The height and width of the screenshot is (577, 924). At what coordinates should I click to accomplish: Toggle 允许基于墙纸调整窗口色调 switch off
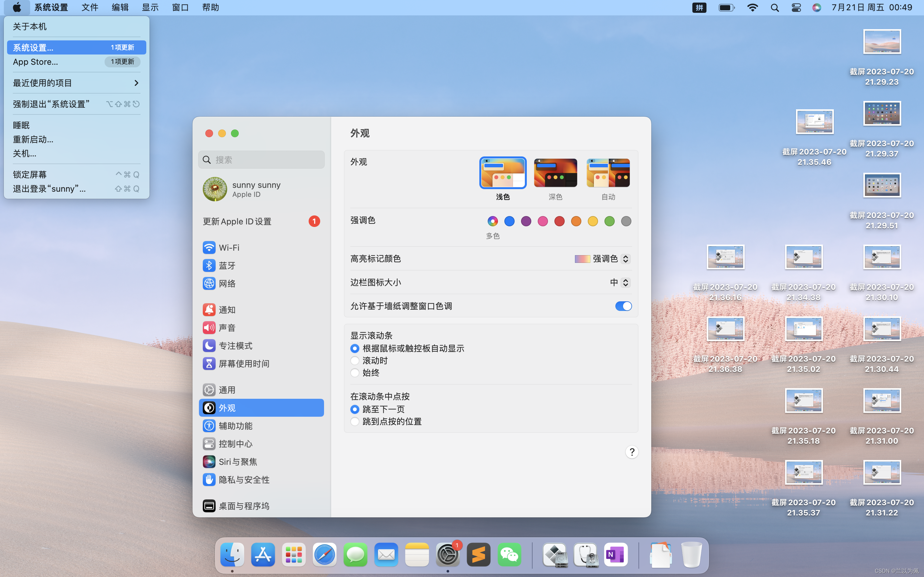coord(623,306)
